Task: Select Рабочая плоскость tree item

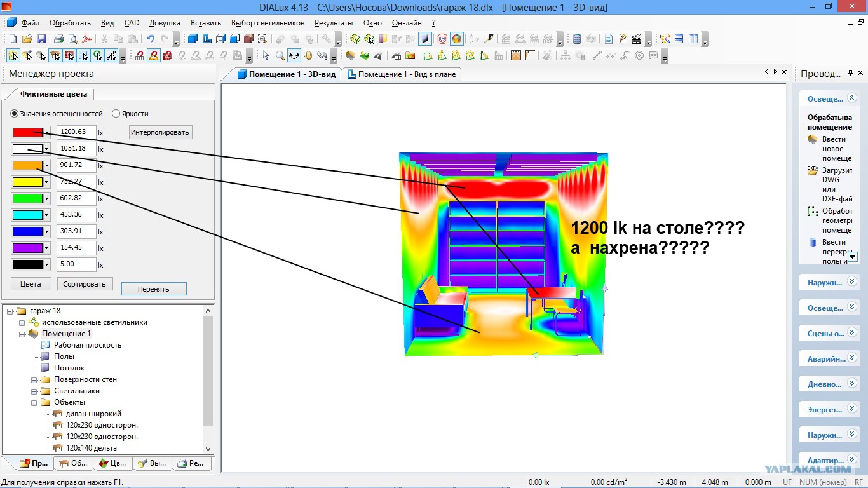Action: click(x=87, y=345)
